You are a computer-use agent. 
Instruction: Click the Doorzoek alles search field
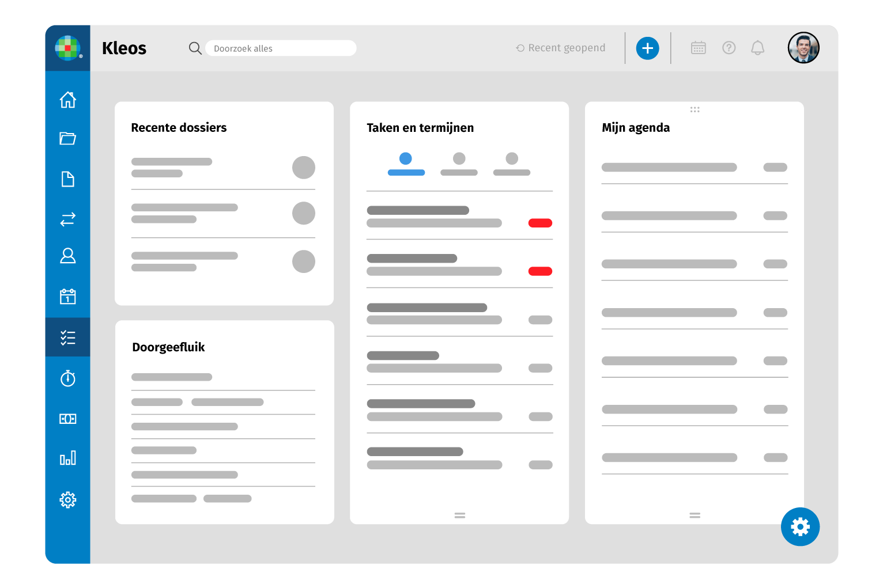click(x=281, y=48)
